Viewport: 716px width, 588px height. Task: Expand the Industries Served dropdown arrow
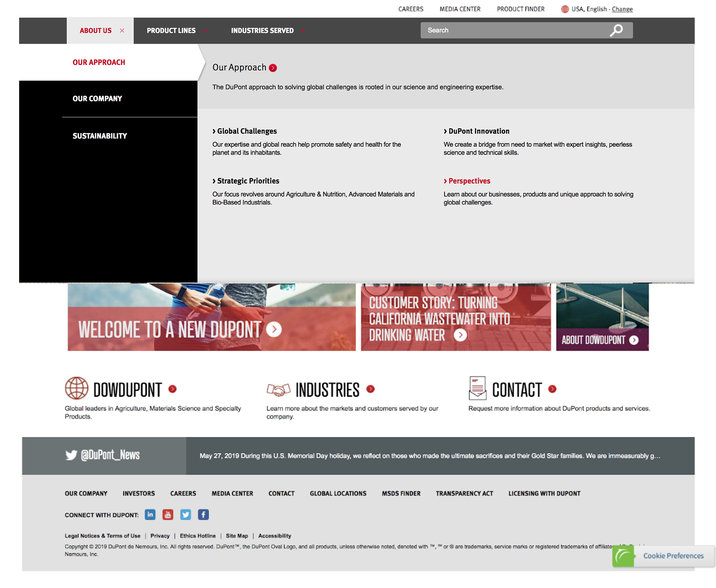point(303,31)
